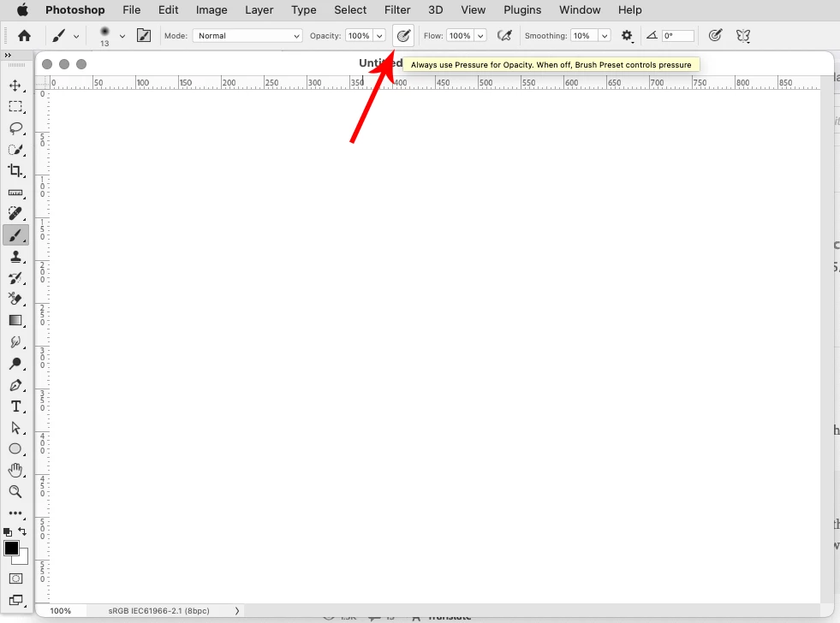Image resolution: width=840 pixels, height=623 pixels.
Task: Expand the toolbar with double-arrow
Action: [x=8, y=55]
